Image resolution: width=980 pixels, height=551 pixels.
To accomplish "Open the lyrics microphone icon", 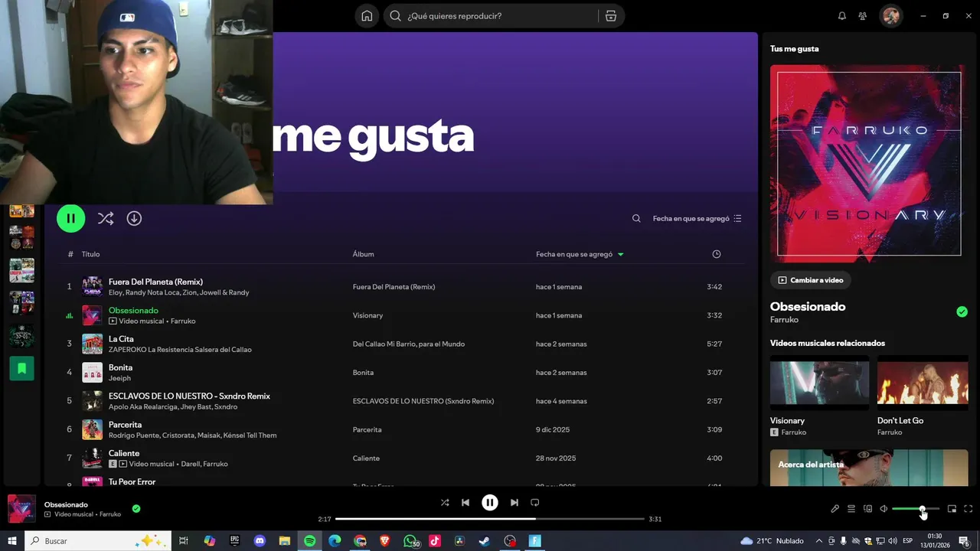I will click(835, 509).
